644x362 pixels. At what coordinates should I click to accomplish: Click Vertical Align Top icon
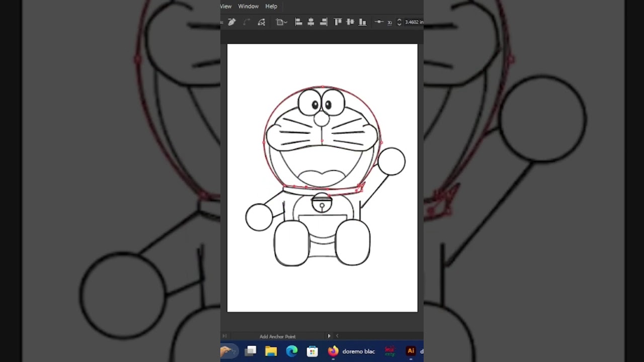click(338, 22)
